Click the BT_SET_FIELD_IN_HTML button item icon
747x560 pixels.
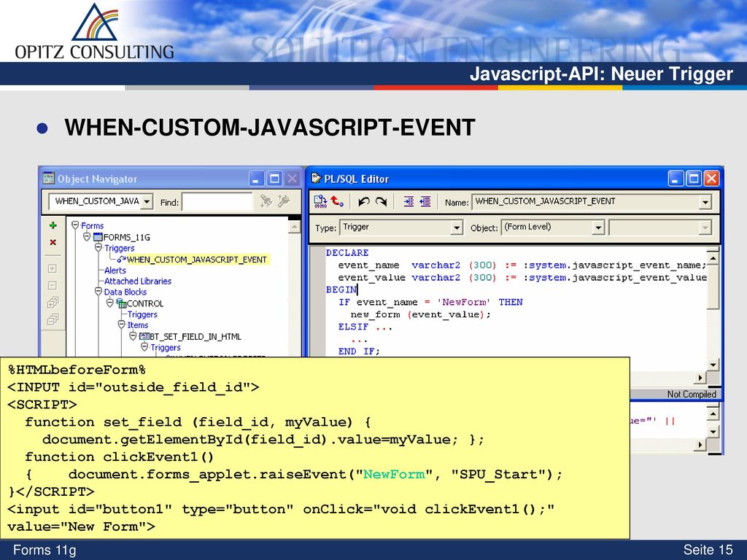tap(144, 337)
